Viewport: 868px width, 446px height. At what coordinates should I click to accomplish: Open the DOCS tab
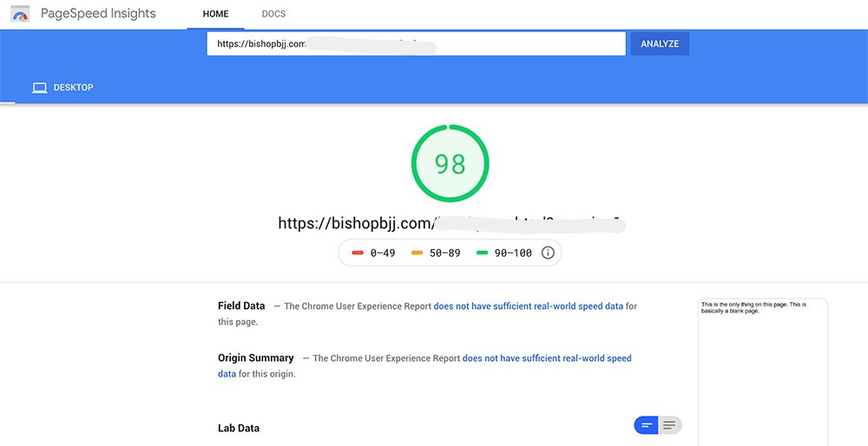(273, 14)
